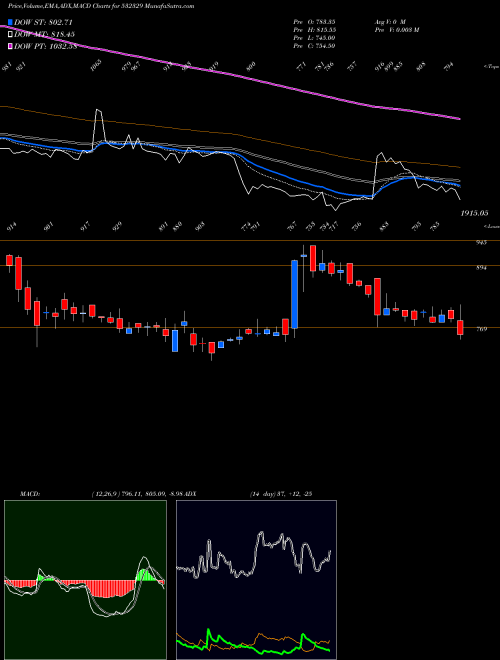Click the magenta DOW PT legend swatch
Screen dimensions: 500x660
pos(10,46)
